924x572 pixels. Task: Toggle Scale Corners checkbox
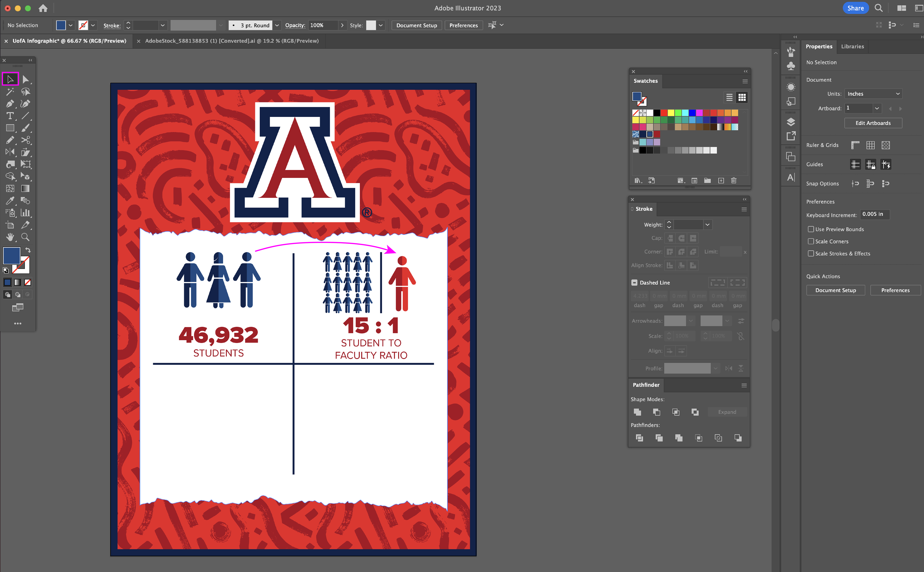point(811,241)
